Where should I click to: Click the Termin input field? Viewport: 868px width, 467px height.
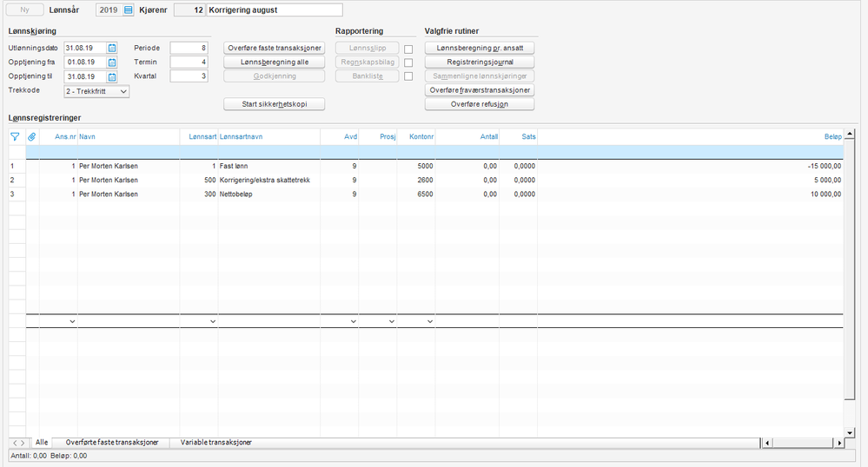coord(189,62)
